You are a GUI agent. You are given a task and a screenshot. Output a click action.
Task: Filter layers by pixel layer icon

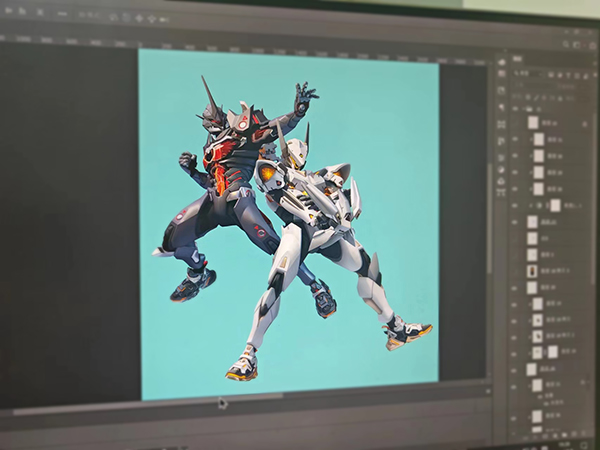(x=550, y=75)
